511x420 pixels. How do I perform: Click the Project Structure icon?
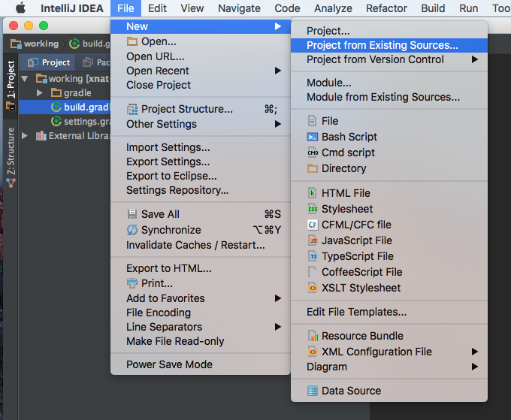coord(132,109)
